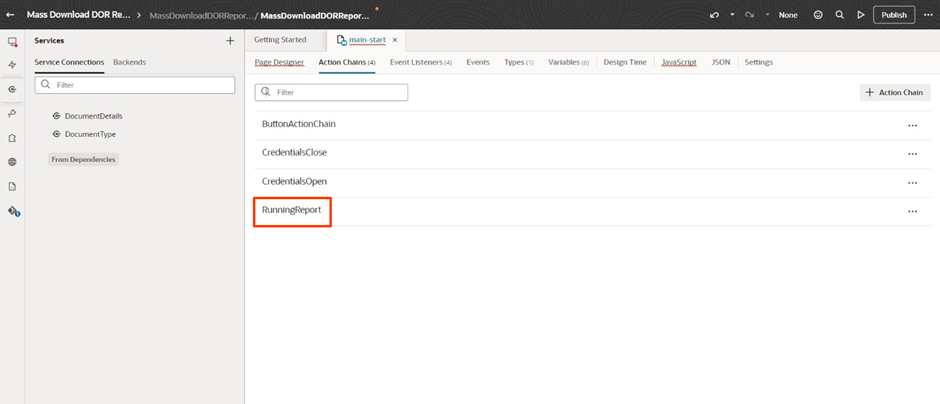Open search magnifier in header

point(840,15)
